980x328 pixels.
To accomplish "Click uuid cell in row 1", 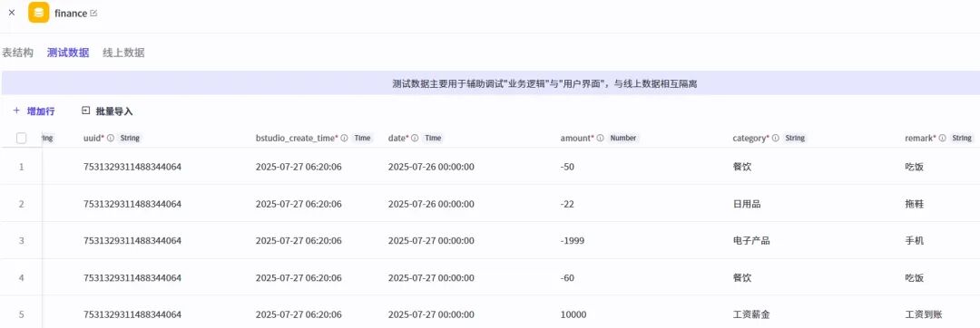I will (x=132, y=167).
